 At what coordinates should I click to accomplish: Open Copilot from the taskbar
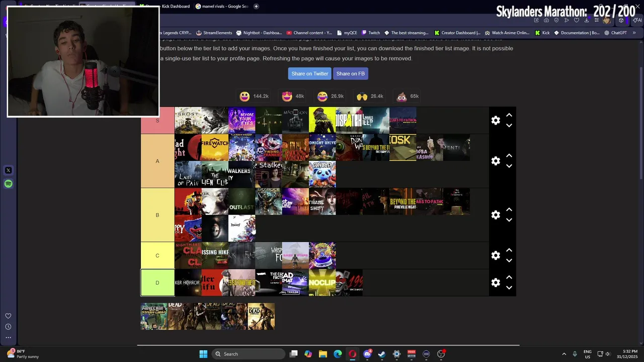pos(308,354)
